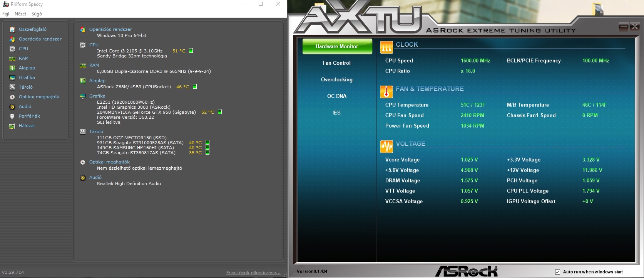This screenshot has width=644, height=278.
Task: Open the Alaplap motherboard sidebar icon
Action: pyautogui.click(x=12, y=68)
